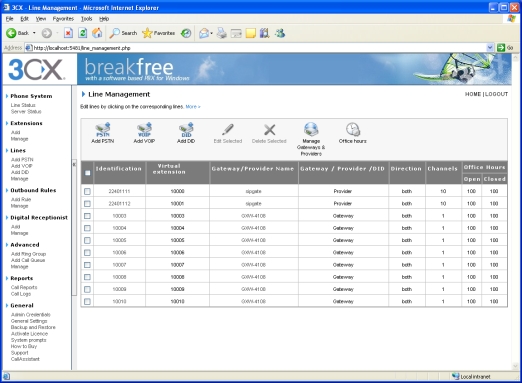Click the Edit Selected pencil icon

click(x=228, y=129)
